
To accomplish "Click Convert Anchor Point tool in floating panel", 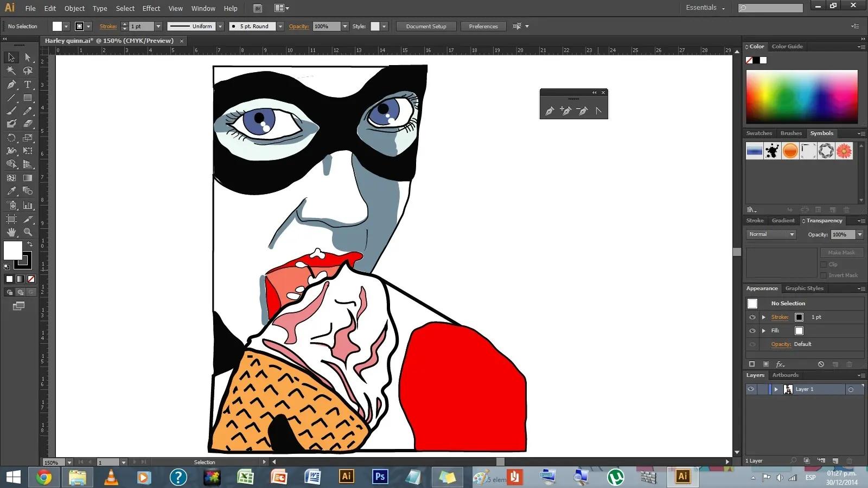I will coord(598,111).
